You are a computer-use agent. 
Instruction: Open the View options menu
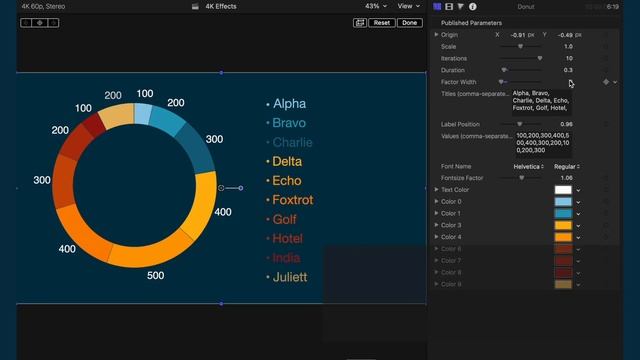click(409, 6)
